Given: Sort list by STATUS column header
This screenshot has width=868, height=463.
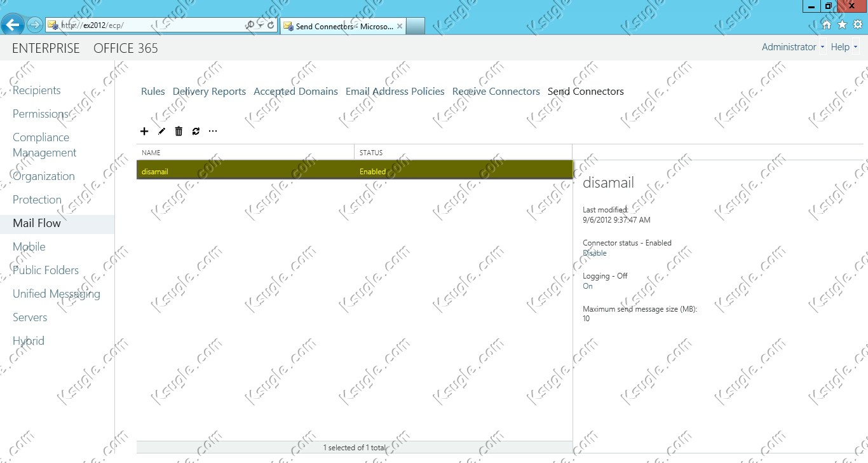Looking at the screenshot, I should pyautogui.click(x=463, y=153).
